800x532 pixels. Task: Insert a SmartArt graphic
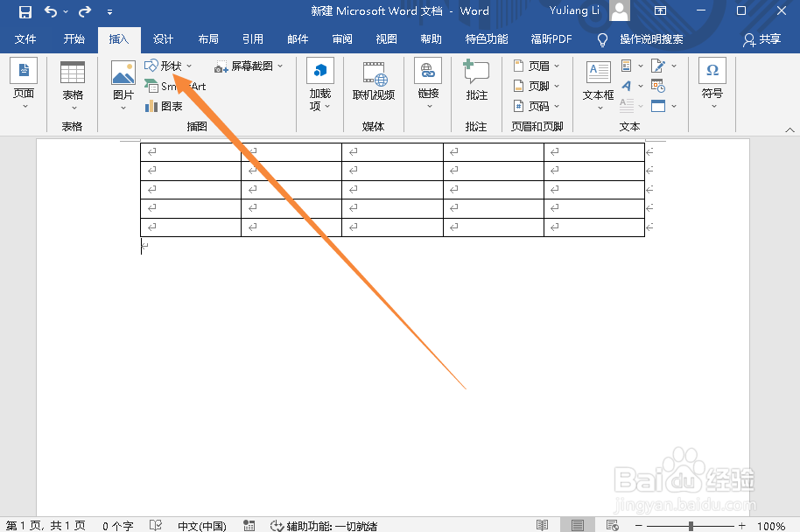[x=175, y=87]
